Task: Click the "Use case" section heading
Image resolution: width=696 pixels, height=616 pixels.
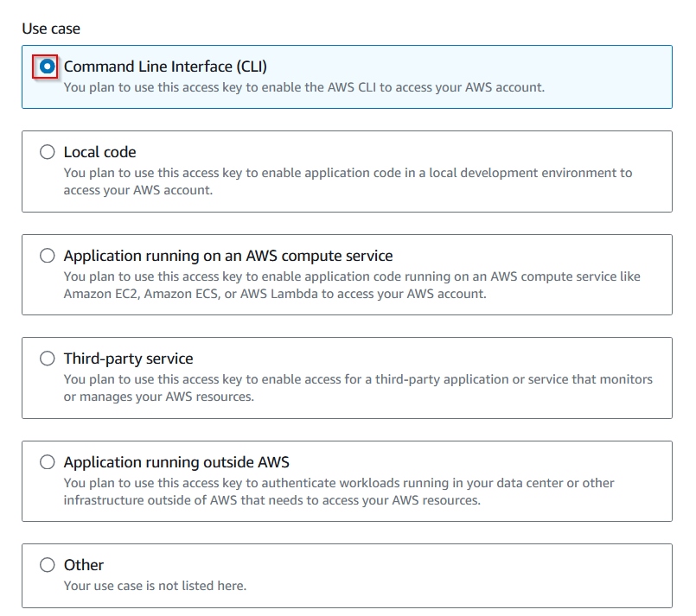Action: pyautogui.click(x=51, y=29)
